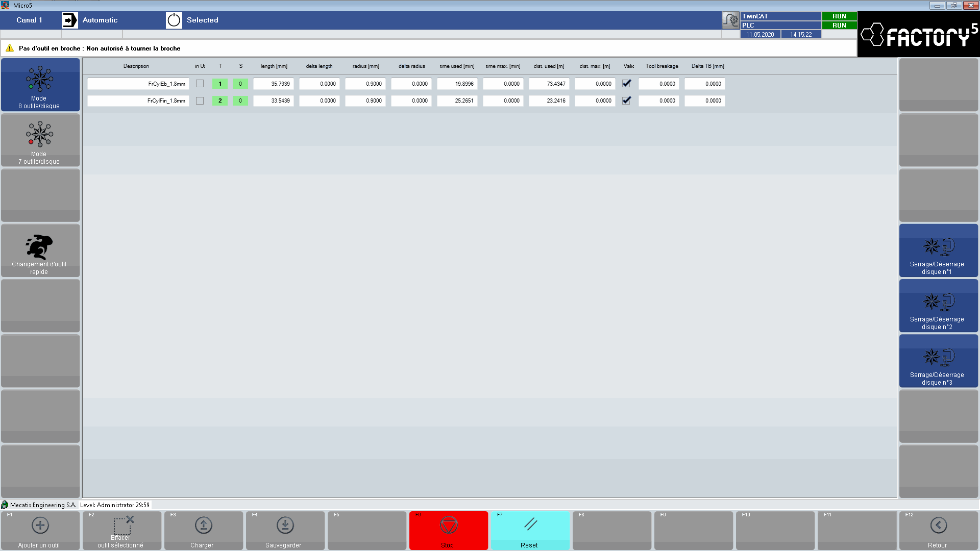The image size is (980, 551).
Task: Click the Charger upload button
Action: point(204,531)
